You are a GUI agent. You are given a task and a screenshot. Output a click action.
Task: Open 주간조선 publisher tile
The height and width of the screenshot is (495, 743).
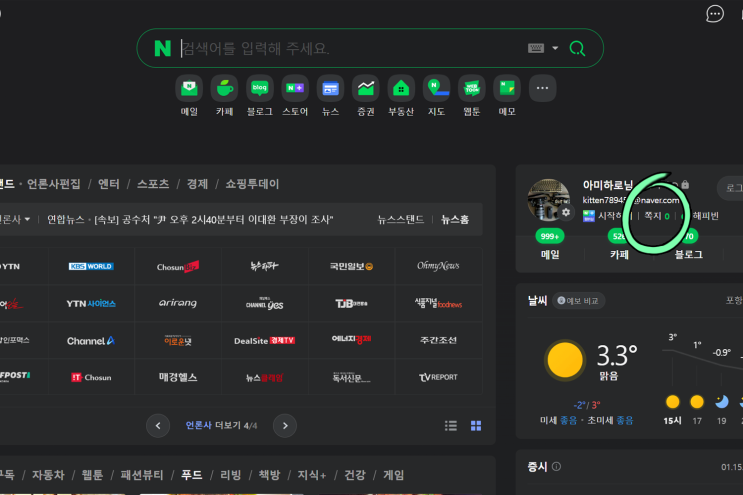(x=438, y=341)
